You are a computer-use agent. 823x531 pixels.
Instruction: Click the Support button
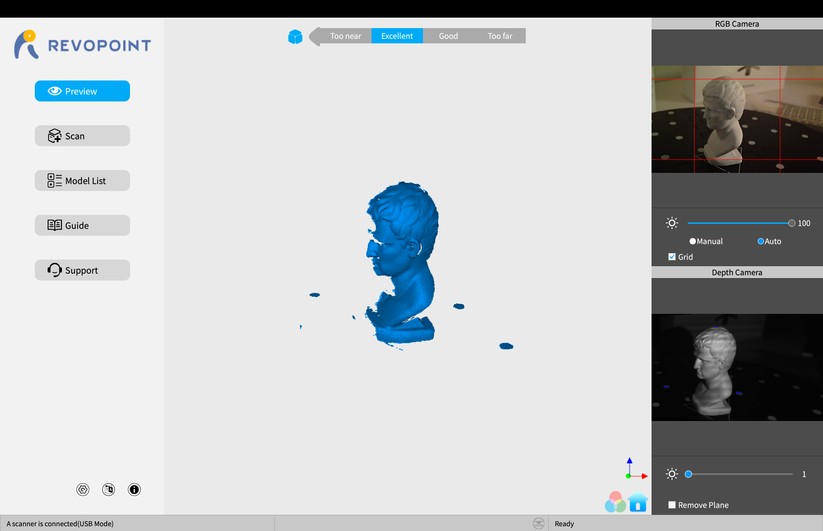[x=82, y=271]
